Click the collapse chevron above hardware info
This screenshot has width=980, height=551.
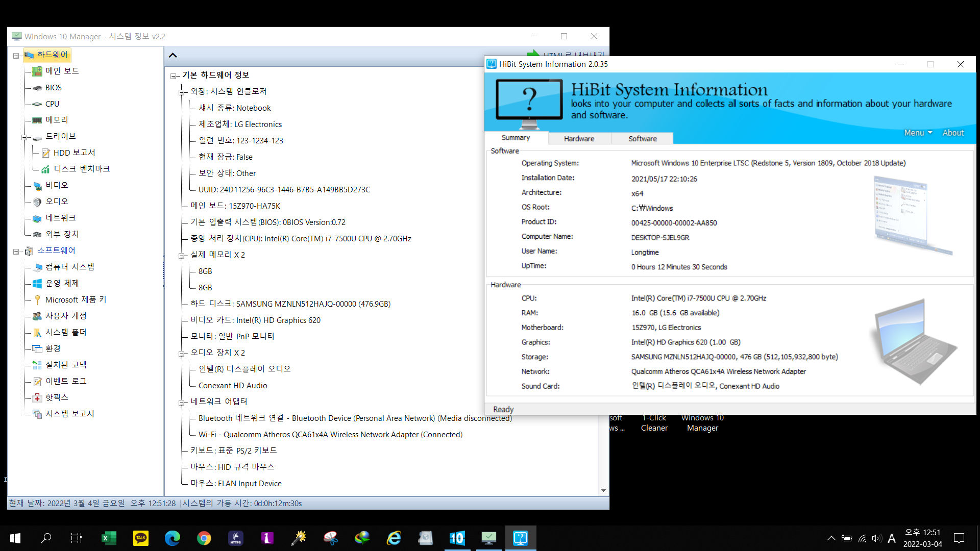(173, 56)
